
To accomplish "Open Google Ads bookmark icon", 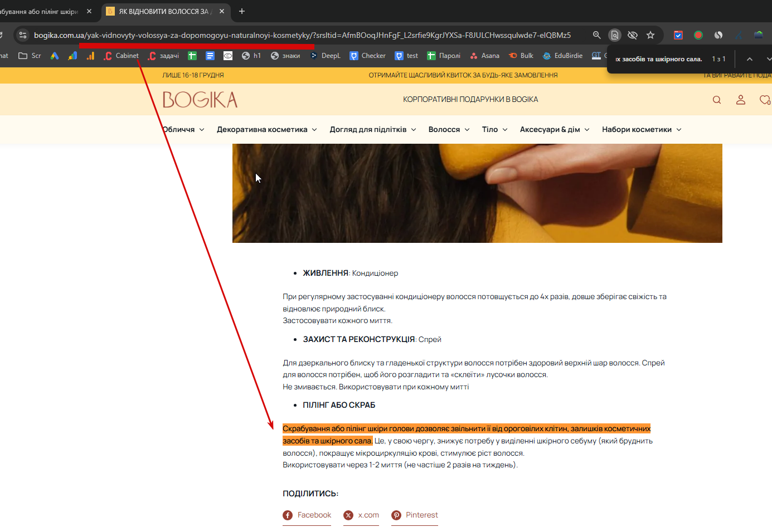I will pyautogui.click(x=55, y=56).
